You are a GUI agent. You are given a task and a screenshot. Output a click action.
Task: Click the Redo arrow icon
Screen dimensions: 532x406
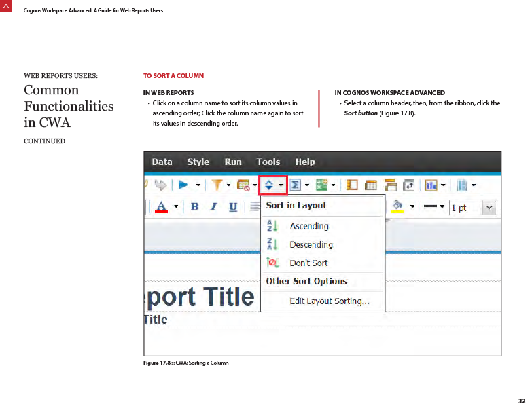point(160,185)
